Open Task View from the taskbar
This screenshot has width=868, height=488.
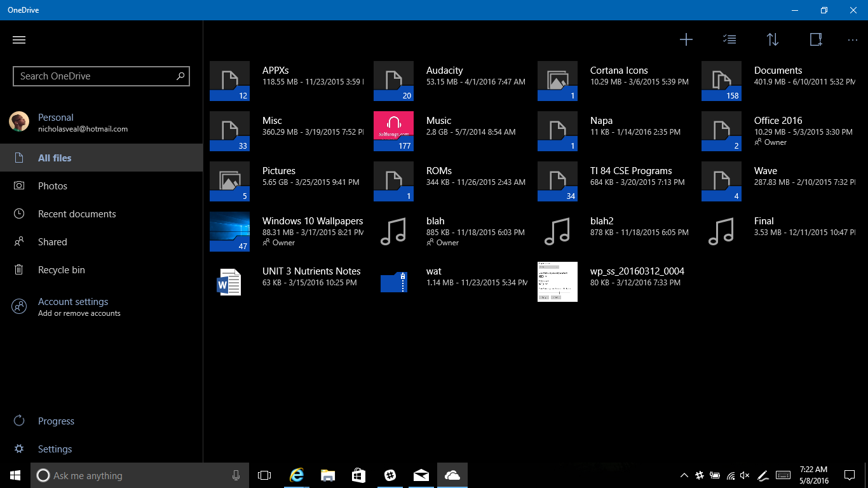(264, 475)
